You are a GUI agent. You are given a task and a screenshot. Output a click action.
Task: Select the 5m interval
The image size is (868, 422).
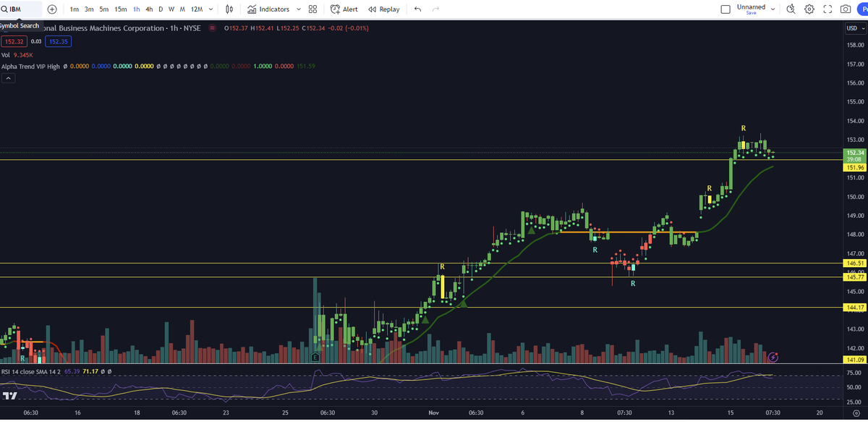click(x=104, y=9)
